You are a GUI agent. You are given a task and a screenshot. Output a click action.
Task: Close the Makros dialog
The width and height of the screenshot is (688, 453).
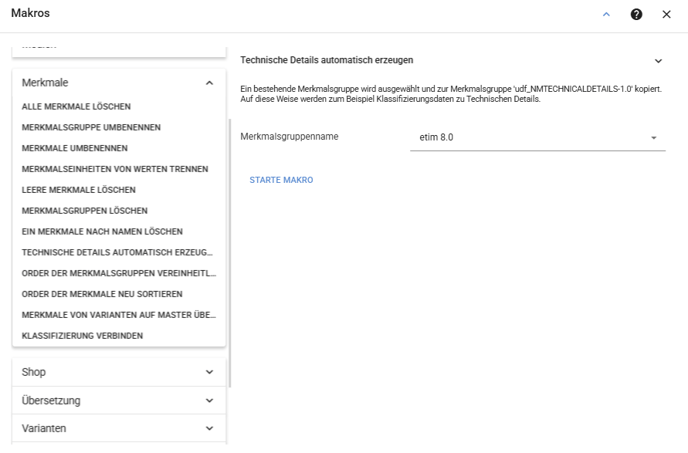click(x=666, y=14)
